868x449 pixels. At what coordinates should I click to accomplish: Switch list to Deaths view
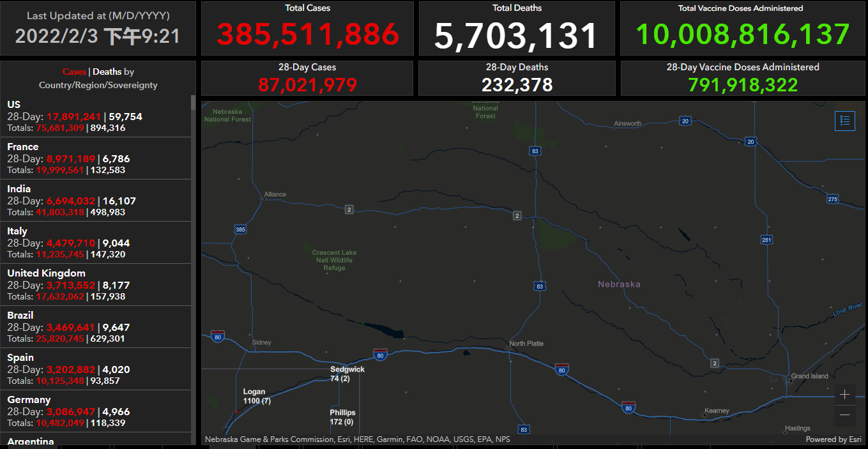pos(107,72)
